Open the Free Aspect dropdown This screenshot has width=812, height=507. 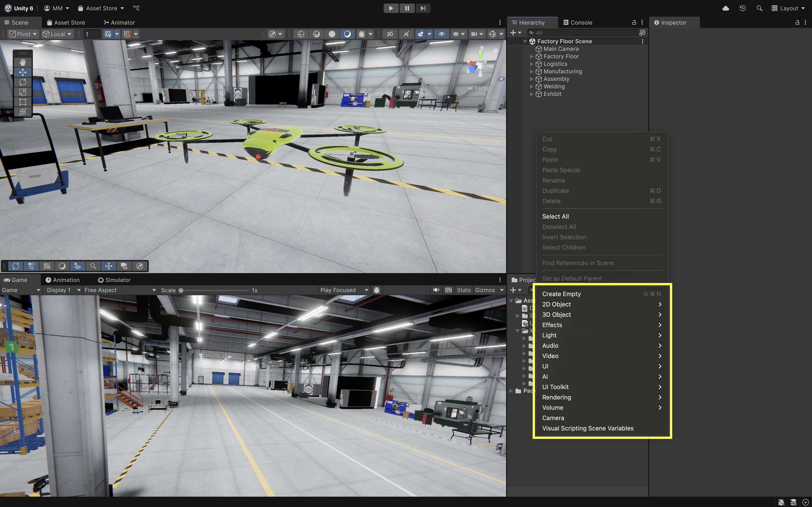coord(120,290)
